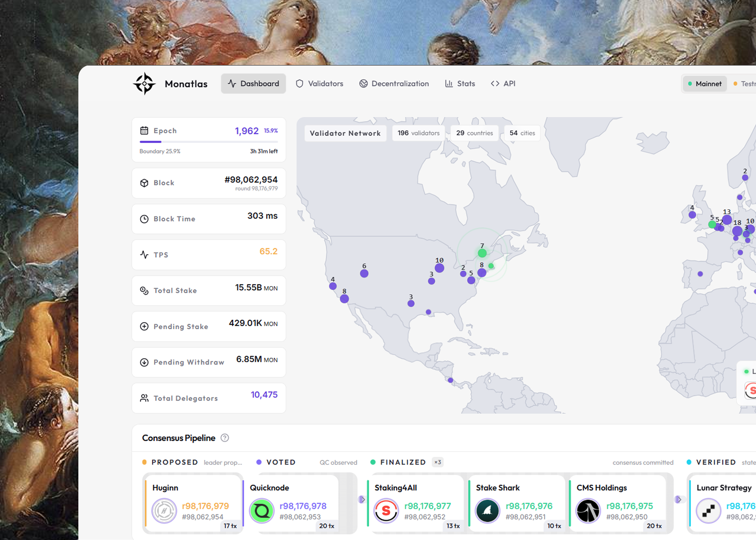Click the 429.01K MON pending stake value

tap(253, 323)
